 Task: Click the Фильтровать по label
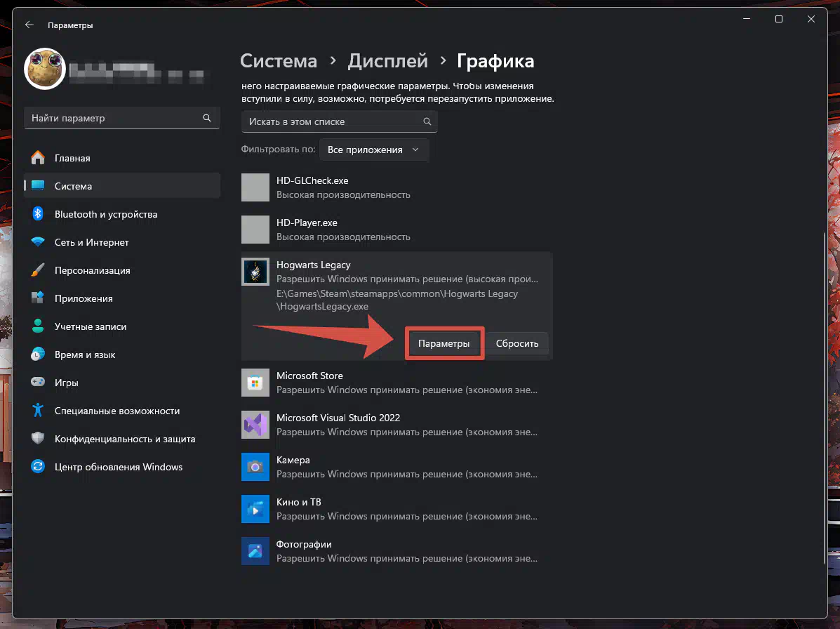tap(278, 149)
